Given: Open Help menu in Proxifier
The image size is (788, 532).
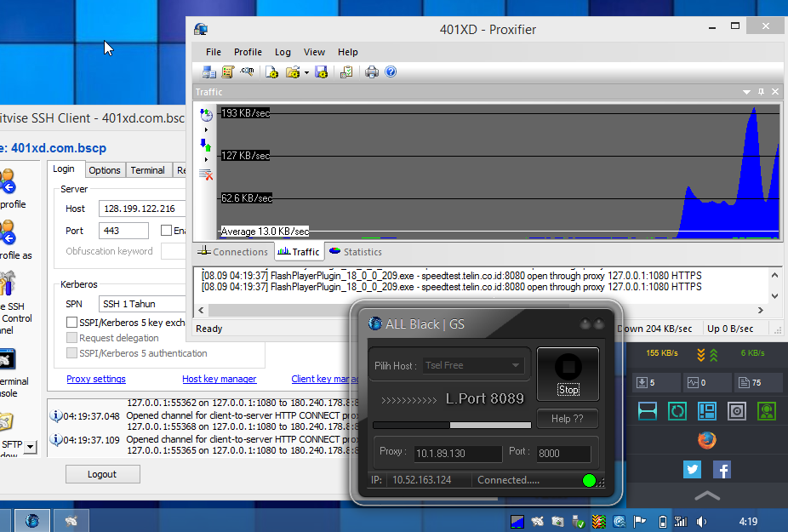Looking at the screenshot, I should point(348,52).
